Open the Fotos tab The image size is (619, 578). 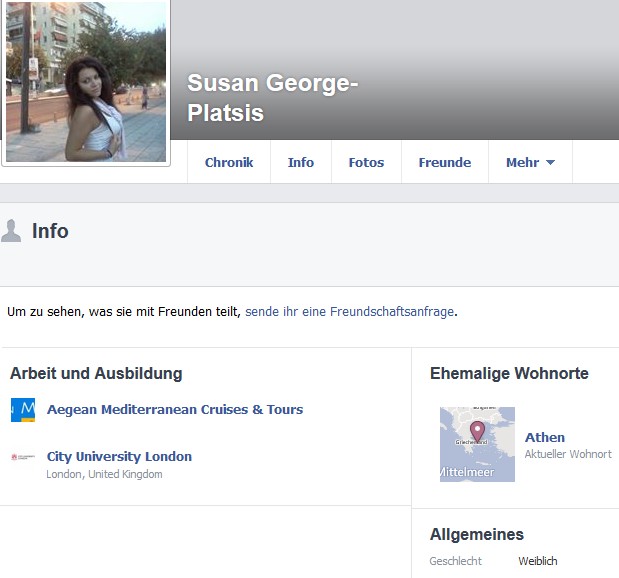coord(366,162)
